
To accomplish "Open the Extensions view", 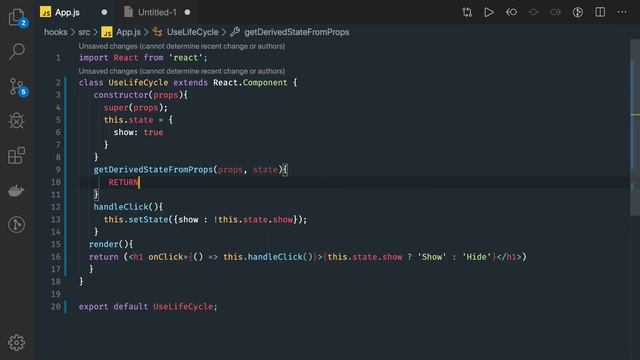I will pyautogui.click(x=17, y=156).
